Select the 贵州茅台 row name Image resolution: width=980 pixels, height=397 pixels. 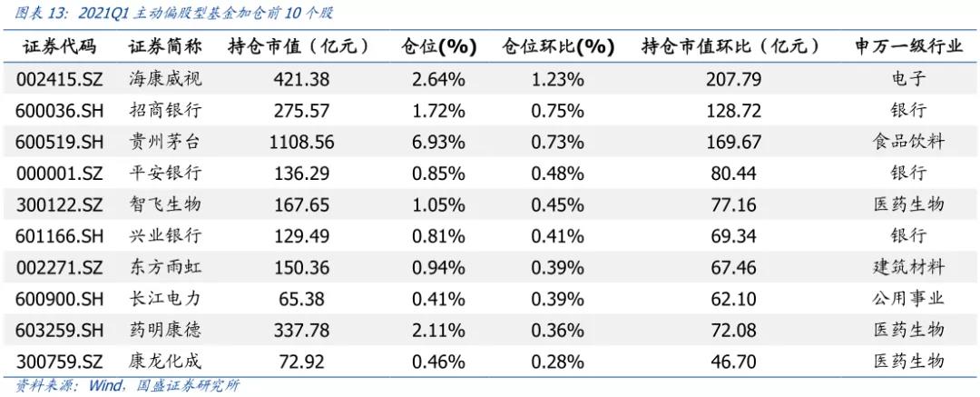[x=165, y=142]
